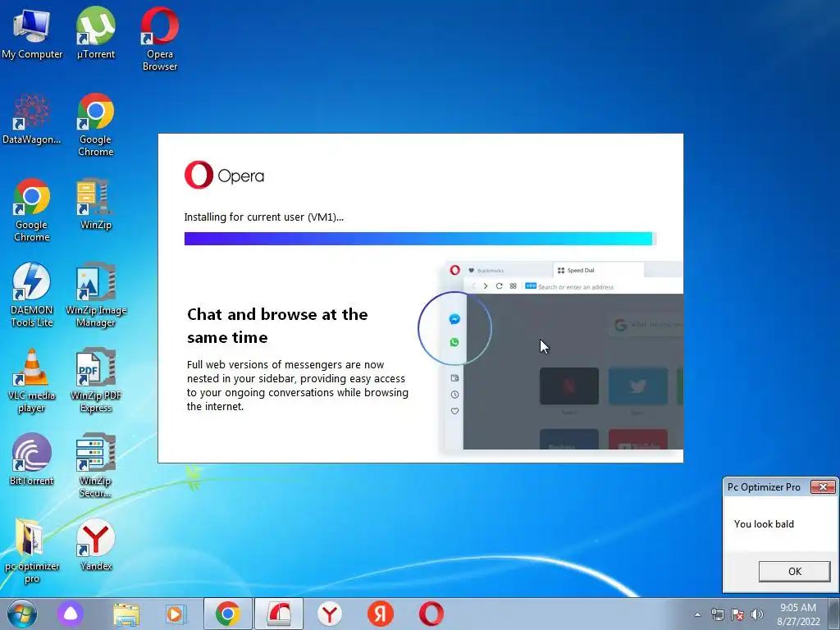
Task: Open the Action Center flag tray icon
Action: 737,614
